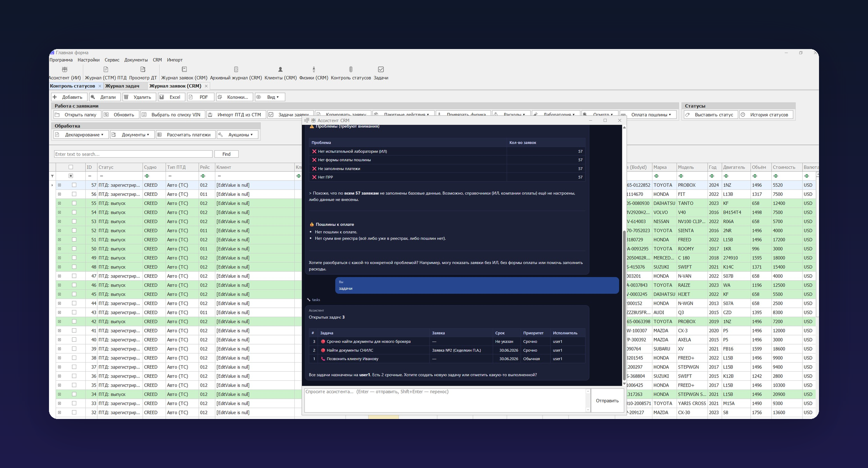Open the Программа menu
868x468 pixels.
tap(61, 60)
